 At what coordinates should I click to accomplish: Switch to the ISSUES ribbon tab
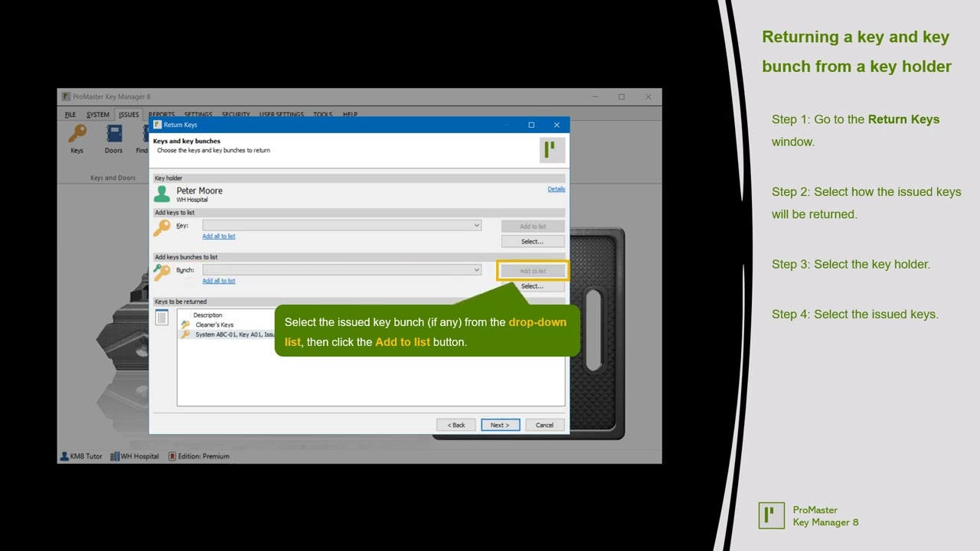click(129, 115)
